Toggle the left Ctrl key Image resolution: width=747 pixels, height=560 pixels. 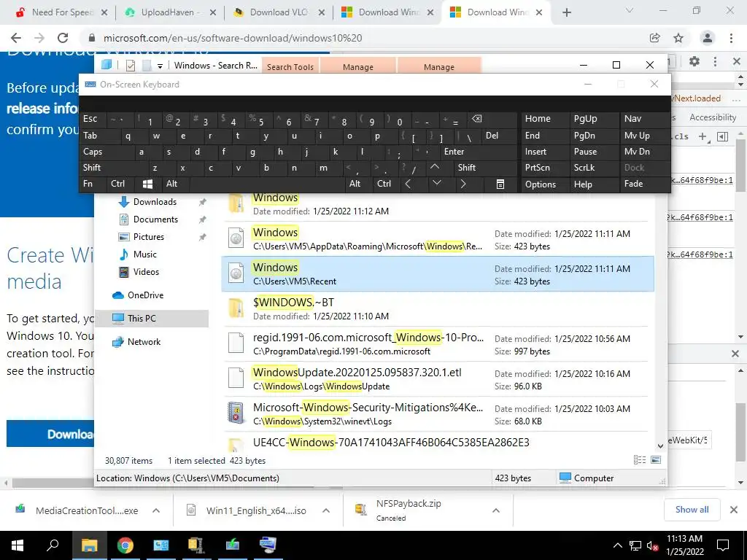(x=117, y=184)
